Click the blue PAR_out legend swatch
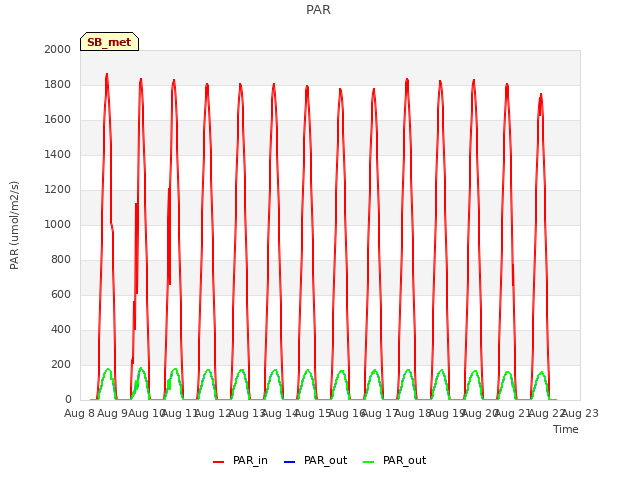The width and height of the screenshot is (640, 480). (x=289, y=462)
